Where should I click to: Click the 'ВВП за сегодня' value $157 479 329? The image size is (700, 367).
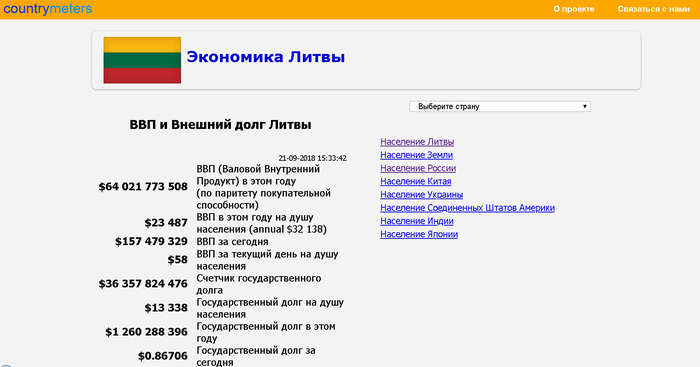click(151, 242)
